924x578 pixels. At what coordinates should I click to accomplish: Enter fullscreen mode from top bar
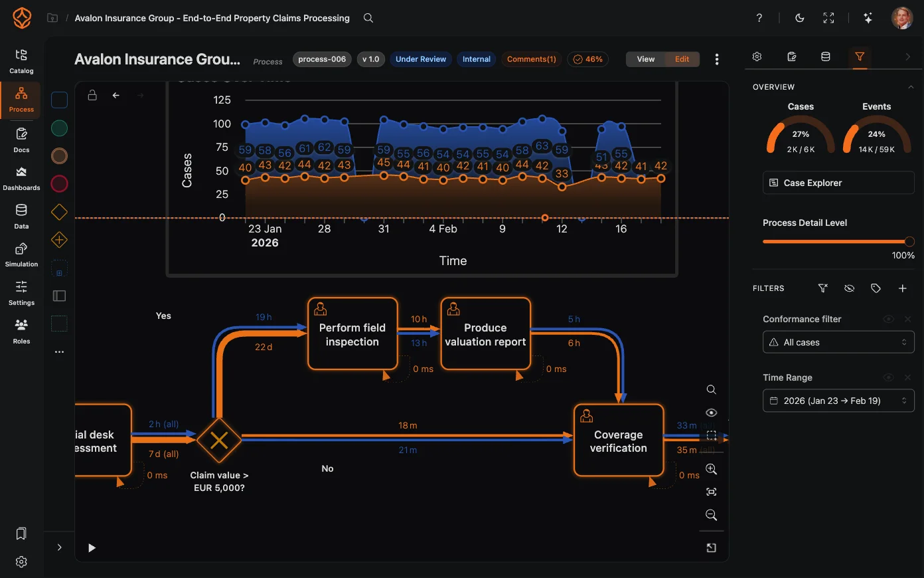(828, 18)
